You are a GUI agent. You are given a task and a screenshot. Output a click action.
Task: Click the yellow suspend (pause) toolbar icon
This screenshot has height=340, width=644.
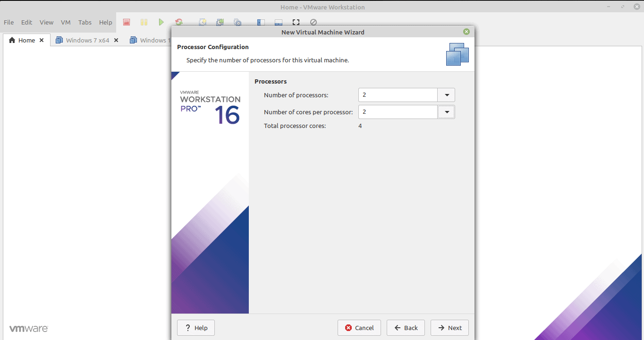coord(144,22)
